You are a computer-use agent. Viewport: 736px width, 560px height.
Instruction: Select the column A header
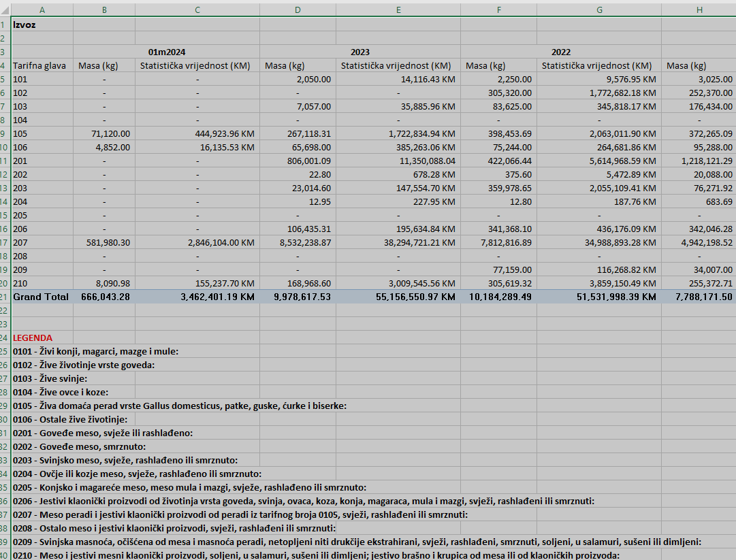point(42,10)
